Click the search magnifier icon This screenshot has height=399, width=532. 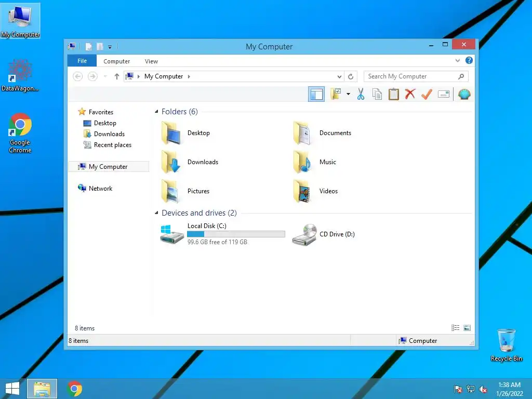tap(461, 76)
